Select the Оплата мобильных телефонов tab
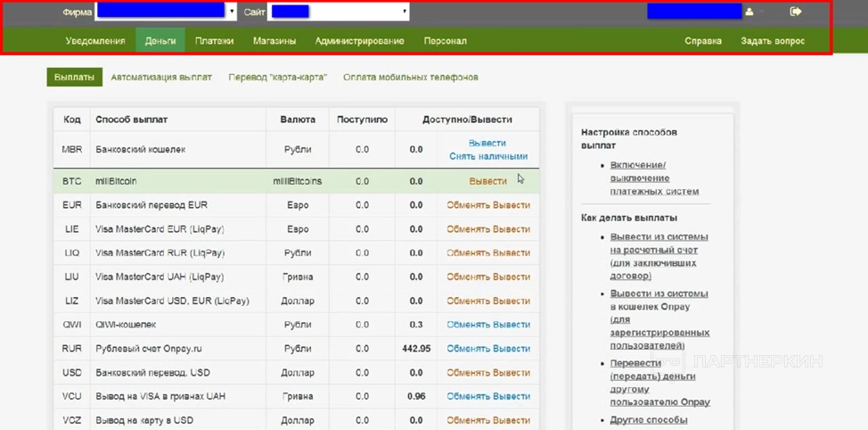This screenshot has height=430, width=868. (410, 78)
